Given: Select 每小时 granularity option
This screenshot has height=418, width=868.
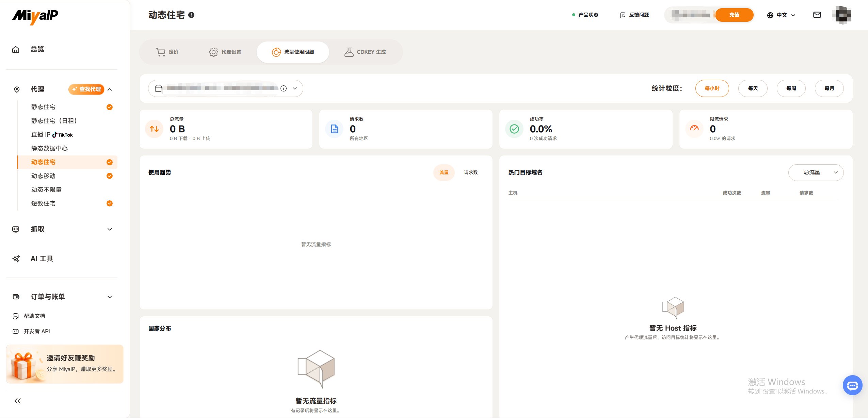Looking at the screenshot, I should (x=712, y=88).
